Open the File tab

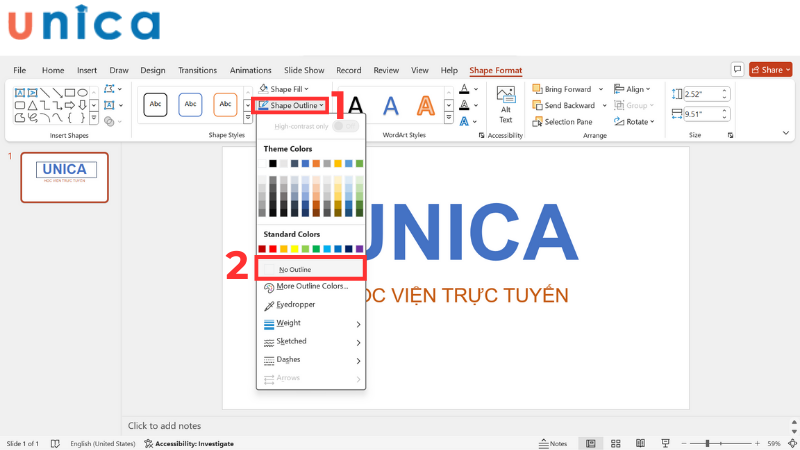(x=20, y=70)
